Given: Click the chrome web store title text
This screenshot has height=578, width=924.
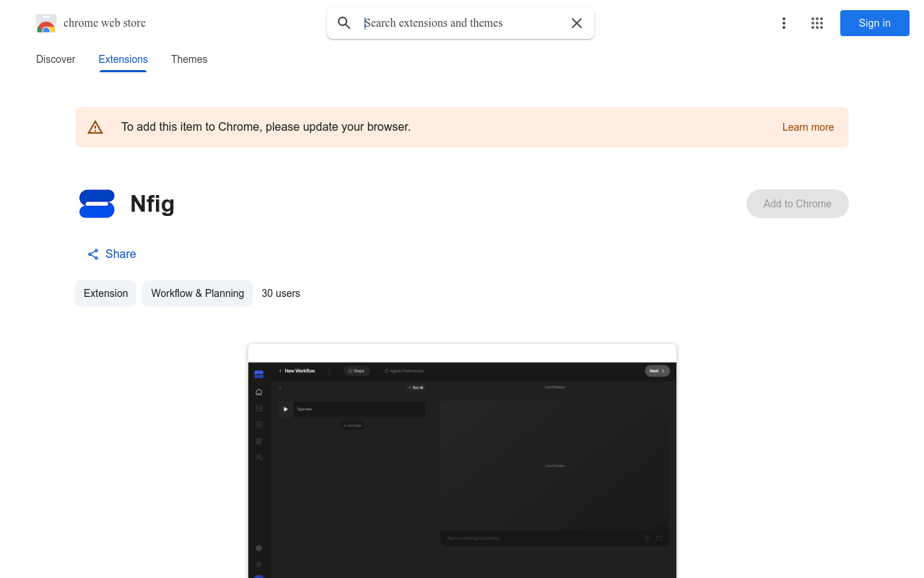Looking at the screenshot, I should (x=105, y=23).
